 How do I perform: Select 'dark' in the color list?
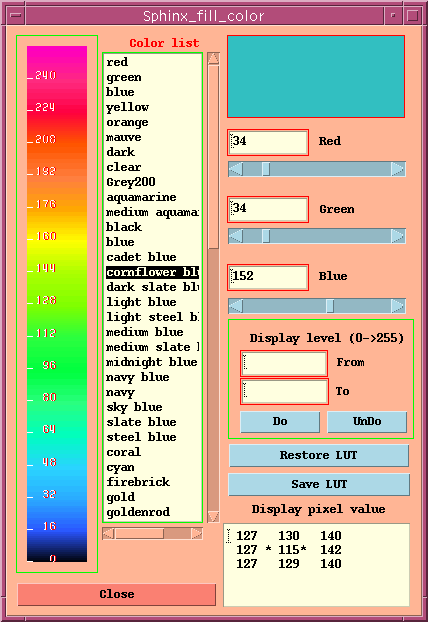[152, 152]
